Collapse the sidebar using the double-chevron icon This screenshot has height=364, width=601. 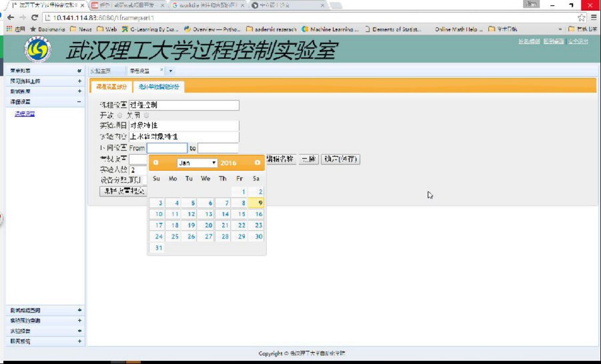click(x=80, y=71)
